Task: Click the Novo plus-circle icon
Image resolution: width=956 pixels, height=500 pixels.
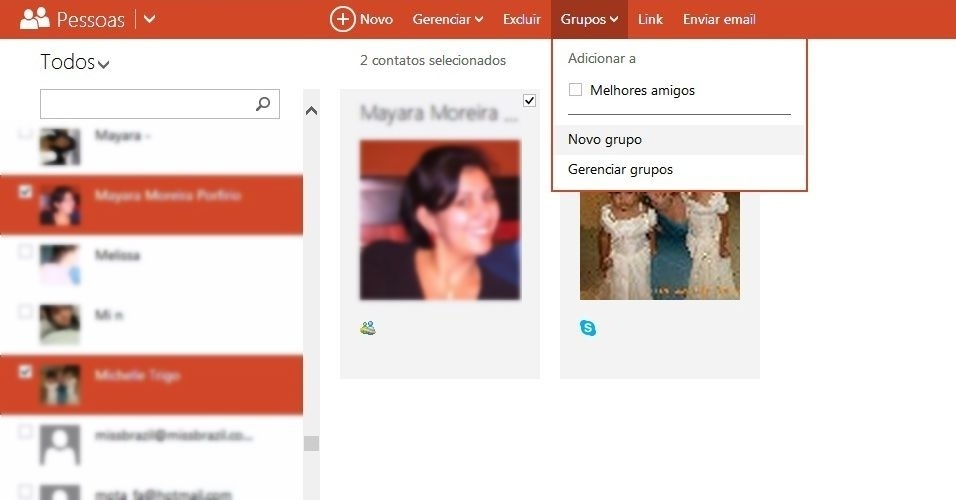Action: coord(343,19)
